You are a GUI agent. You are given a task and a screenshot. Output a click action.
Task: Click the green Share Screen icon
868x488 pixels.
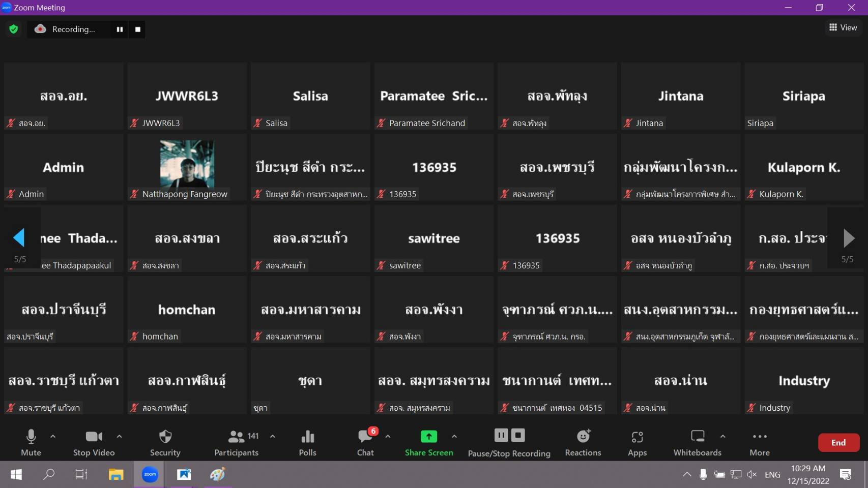(x=428, y=437)
